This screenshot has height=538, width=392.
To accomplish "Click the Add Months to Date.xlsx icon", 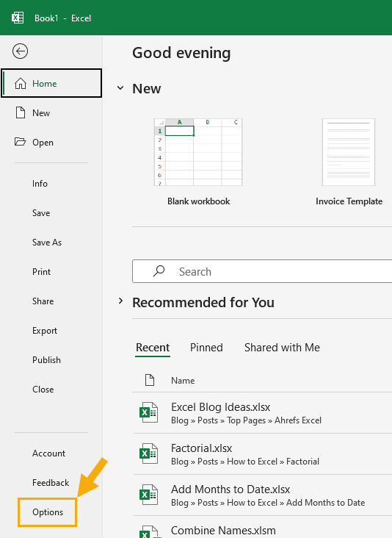I will coord(149,495).
